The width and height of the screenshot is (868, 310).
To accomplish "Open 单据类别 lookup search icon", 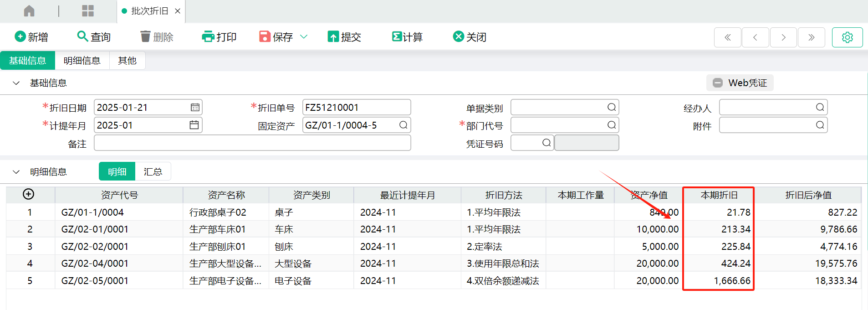I will point(612,107).
